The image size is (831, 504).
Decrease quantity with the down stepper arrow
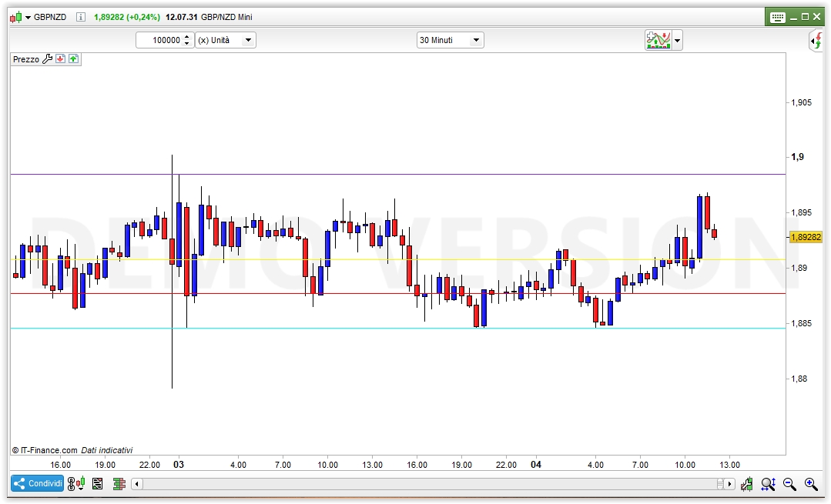pos(186,43)
